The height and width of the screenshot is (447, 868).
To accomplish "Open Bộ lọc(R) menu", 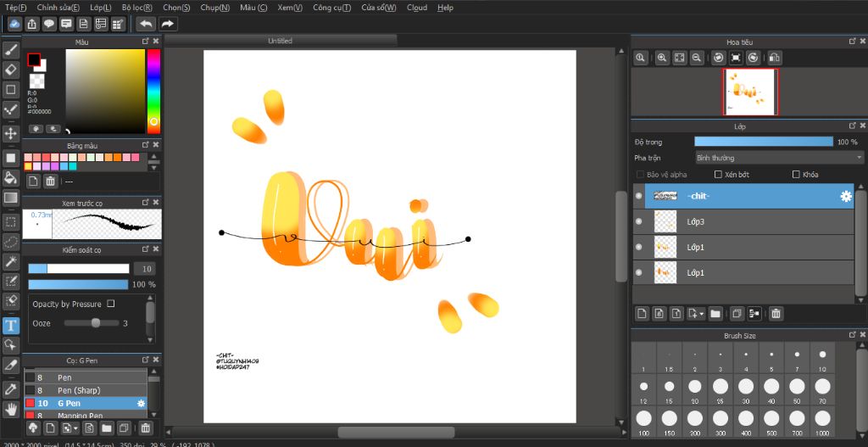I will click(137, 8).
